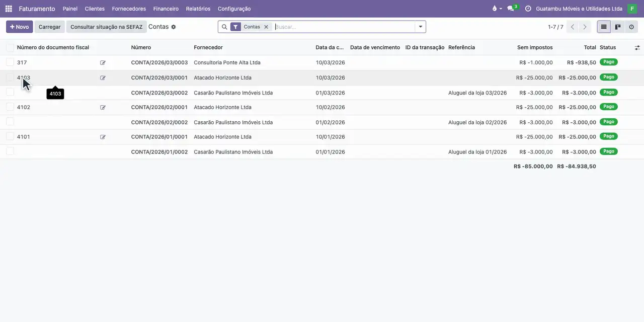Click edit icon on row 4102
This screenshot has height=322, width=644.
point(103,107)
